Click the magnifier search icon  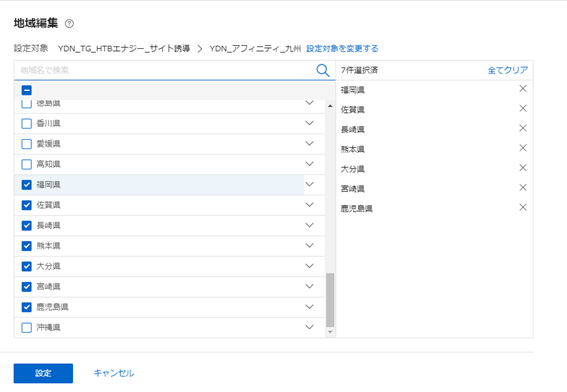click(x=323, y=70)
